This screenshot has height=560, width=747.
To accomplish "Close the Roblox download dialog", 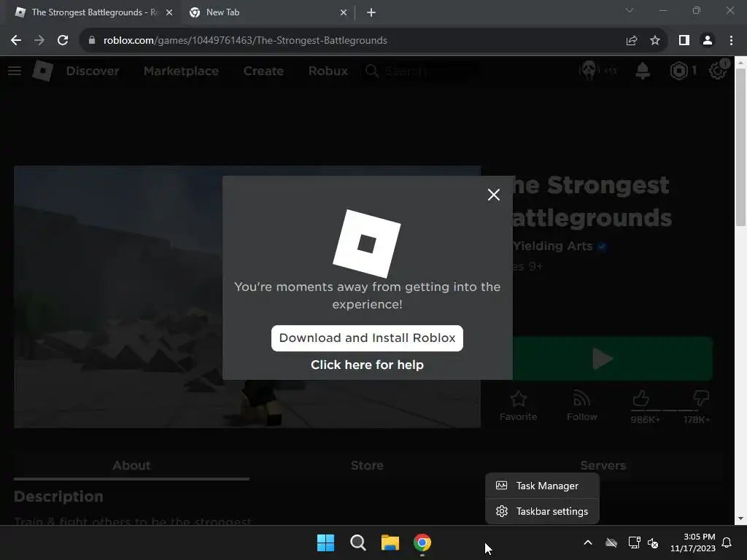I will 494,194.
